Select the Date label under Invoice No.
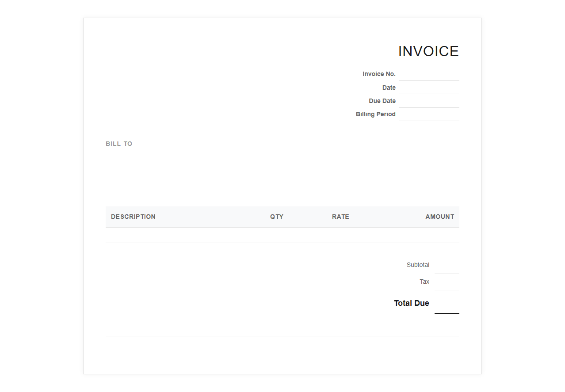This screenshot has height=392, width=565. (389, 88)
